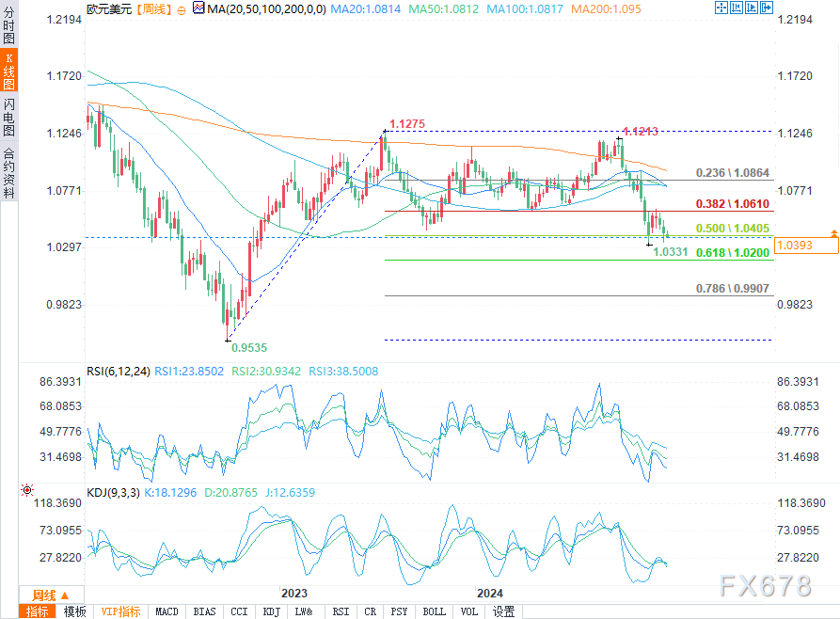The height and width of the screenshot is (619, 840).
Task: Open the 设置 settings button
Action: point(503,611)
